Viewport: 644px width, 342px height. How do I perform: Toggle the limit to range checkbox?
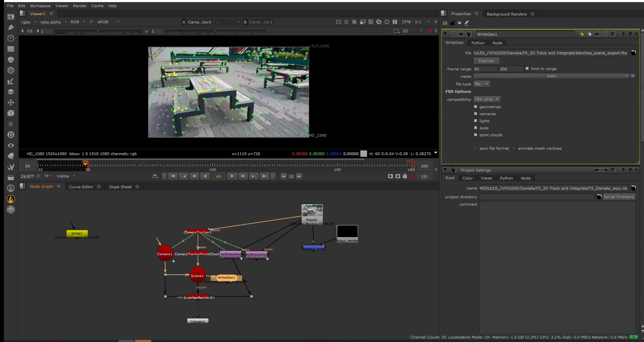(527, 69)
